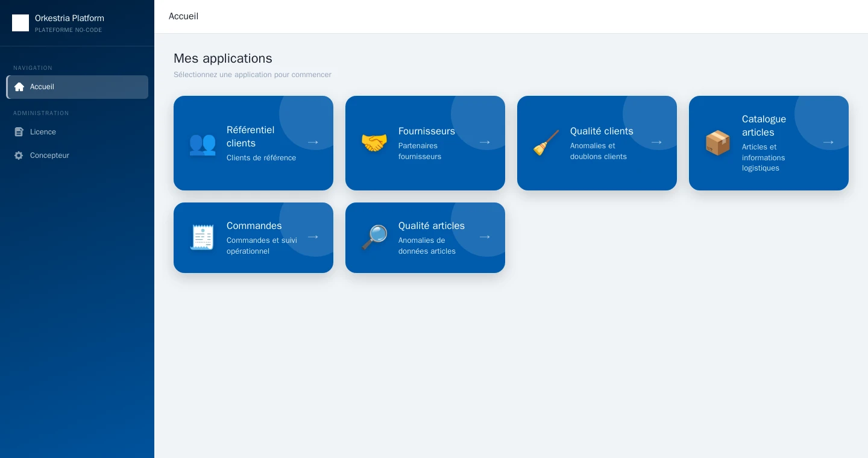Click the Licence document icon

point(19,132)
